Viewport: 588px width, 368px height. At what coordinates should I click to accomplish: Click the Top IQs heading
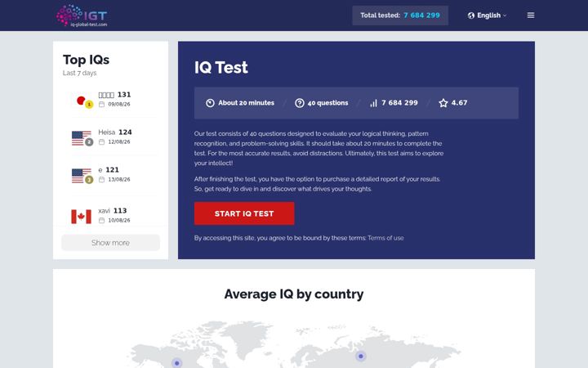(x=87, y=60)
